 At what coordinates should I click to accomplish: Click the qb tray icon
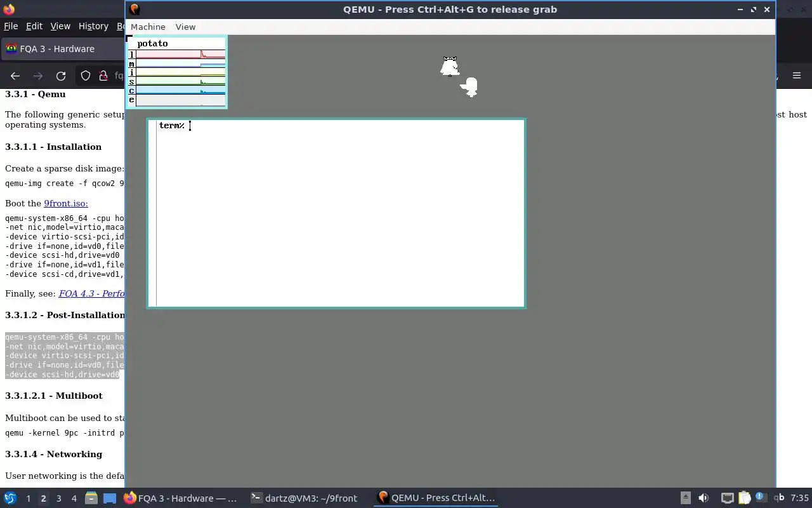[x=778, y=498]
